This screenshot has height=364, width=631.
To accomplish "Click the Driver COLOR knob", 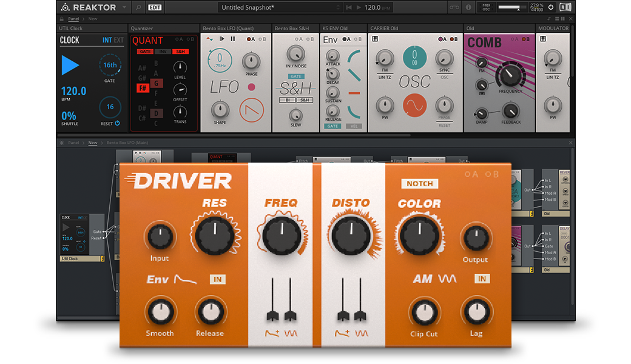I will 419,236.
